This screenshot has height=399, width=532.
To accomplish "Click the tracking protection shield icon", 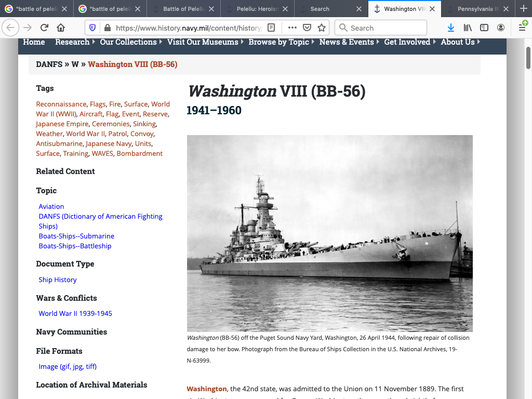I will coord(92,28).
